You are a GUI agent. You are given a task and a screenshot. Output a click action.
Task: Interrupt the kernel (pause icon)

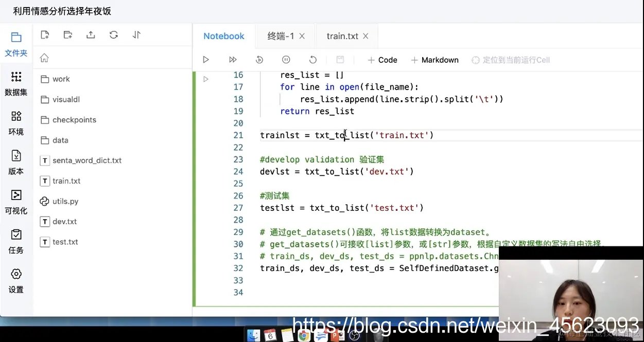point(286,60)
